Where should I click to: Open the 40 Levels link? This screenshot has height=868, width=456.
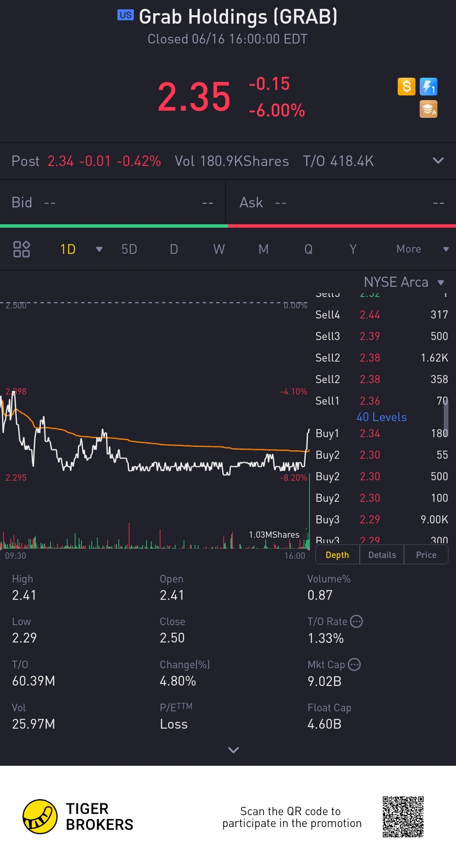click(382, 417)
